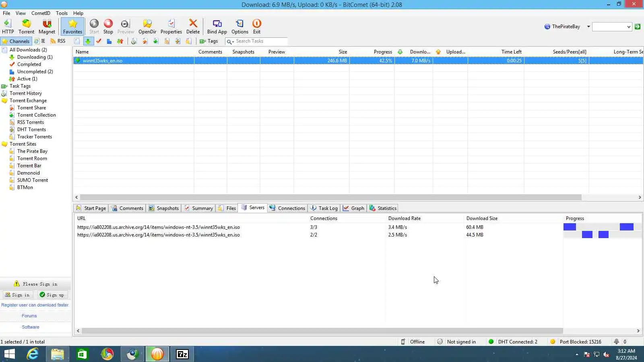
Task: Delete the selected task
Action: pyautogui.click(x=193, y=27)
